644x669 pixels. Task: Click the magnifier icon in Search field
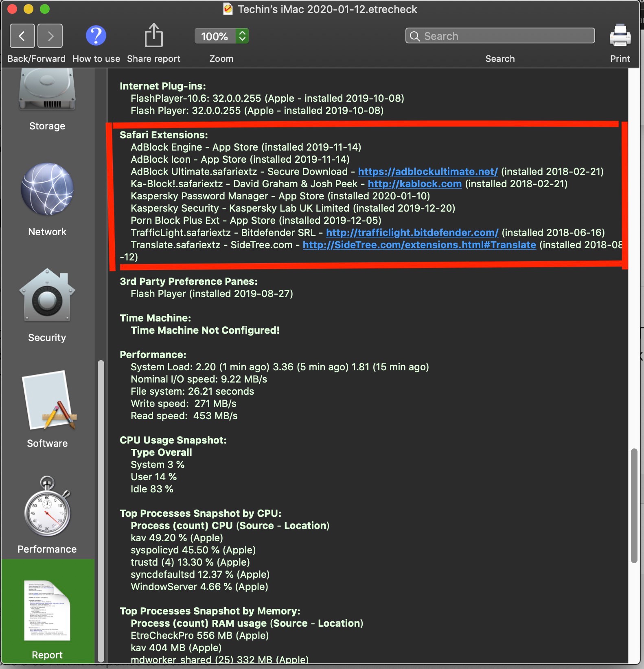[x=414, y=36]
